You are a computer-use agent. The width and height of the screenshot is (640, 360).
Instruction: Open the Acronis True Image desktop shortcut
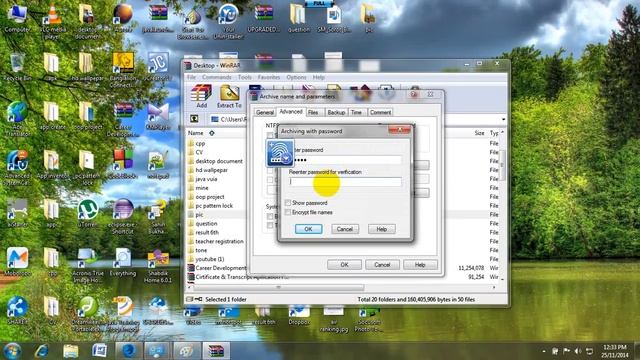click(x=87, y=265)
